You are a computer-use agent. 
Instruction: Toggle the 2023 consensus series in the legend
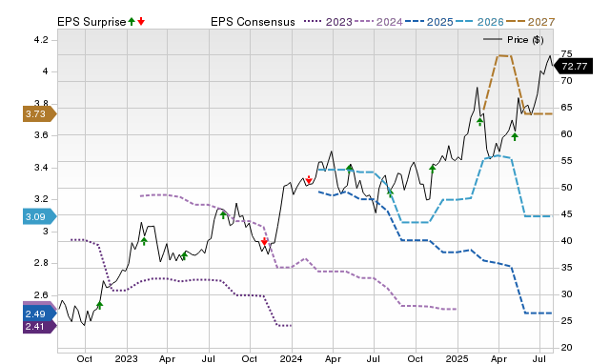tap(328, 22)
